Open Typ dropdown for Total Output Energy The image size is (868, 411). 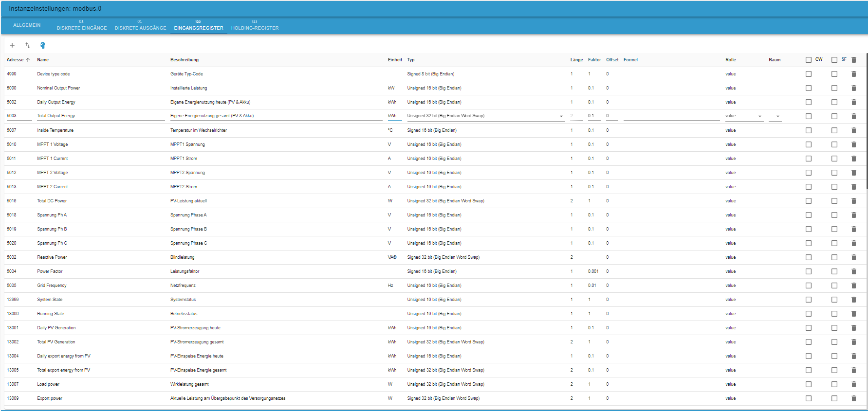point(486,116)
